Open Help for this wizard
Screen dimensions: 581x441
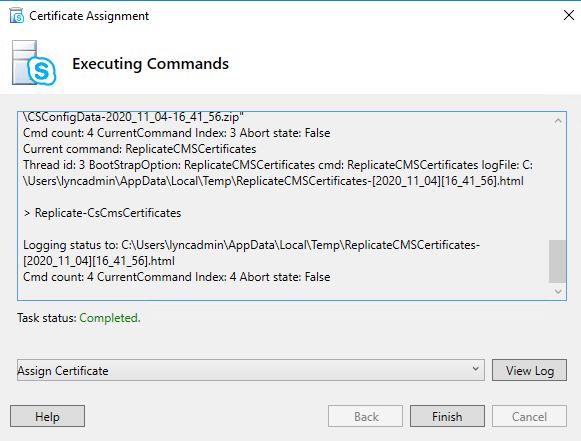point(47,416)
